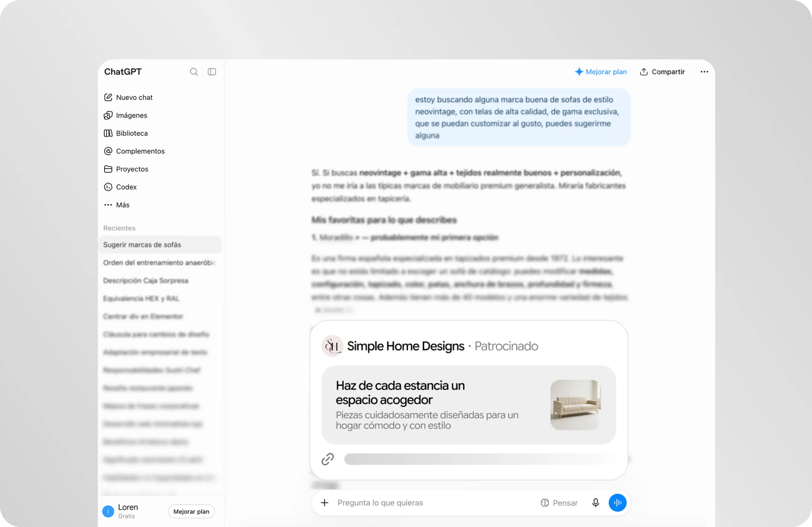Image resolution: width=812 pixels, height=527 pixels.
Task: Click the plus attach icon in composer
Action: (x=324, y=503)
